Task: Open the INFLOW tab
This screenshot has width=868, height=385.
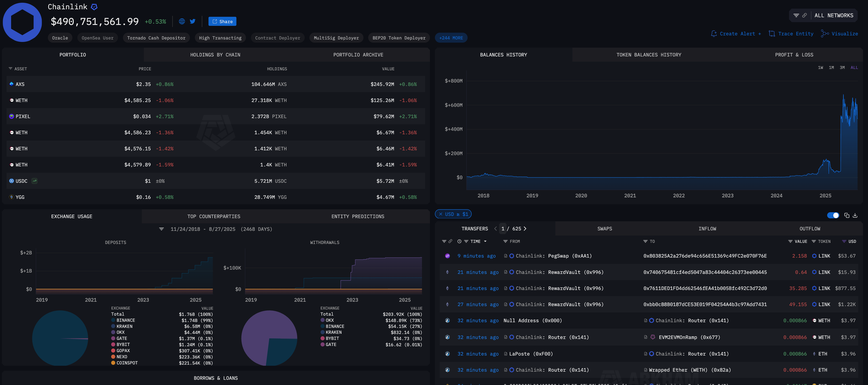Action: pyautogui.click(x=707, y=228)
